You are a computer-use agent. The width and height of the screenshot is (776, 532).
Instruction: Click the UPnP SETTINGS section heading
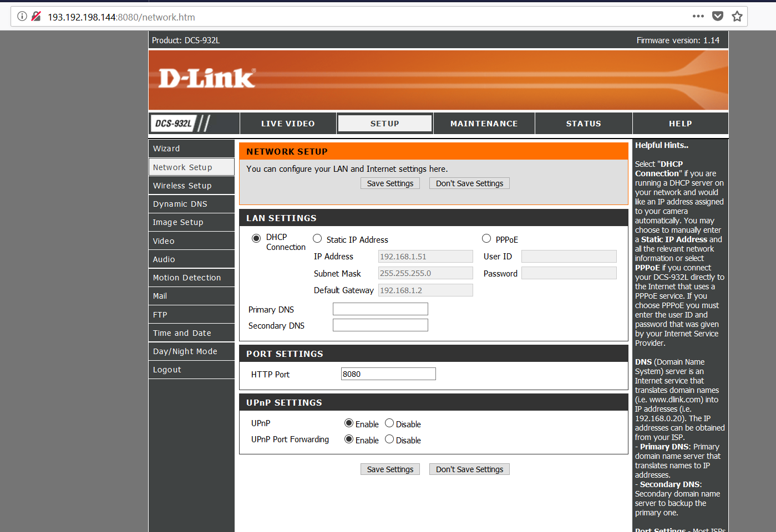[x=284, y=403]
